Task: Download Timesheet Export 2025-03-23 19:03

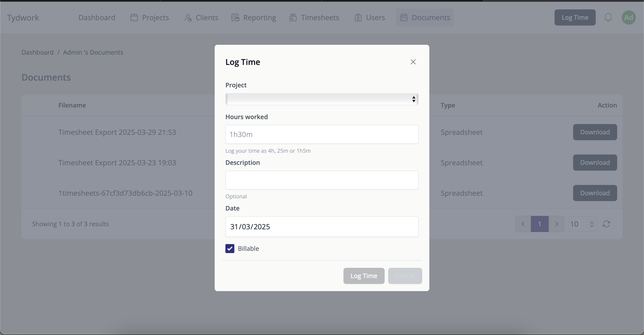Action: coord(595,163)
